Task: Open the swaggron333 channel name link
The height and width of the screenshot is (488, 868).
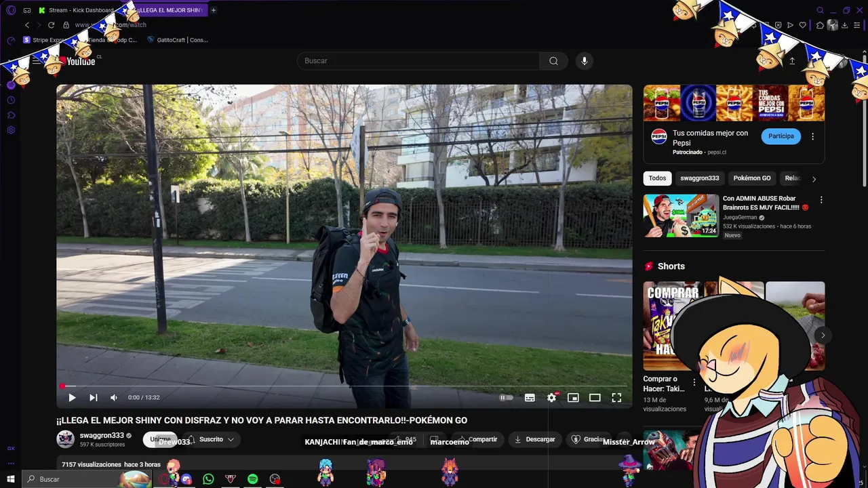Action: point(102,436)
